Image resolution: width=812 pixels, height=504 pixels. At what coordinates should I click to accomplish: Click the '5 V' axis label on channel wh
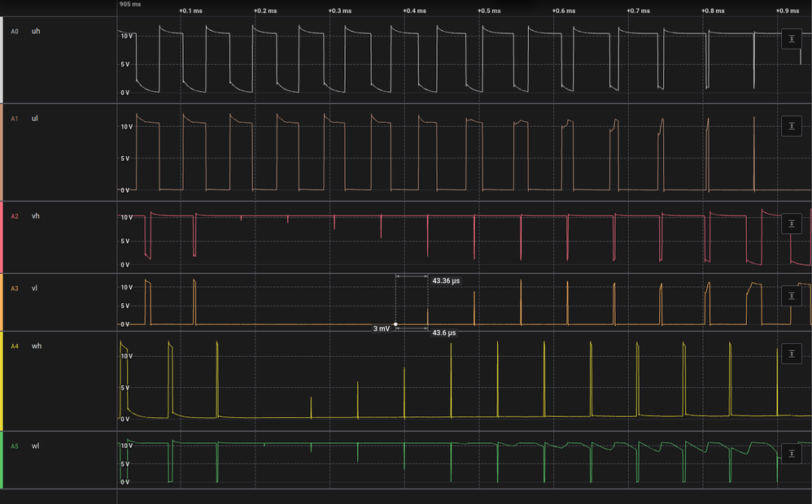click(x=124, y=388)
